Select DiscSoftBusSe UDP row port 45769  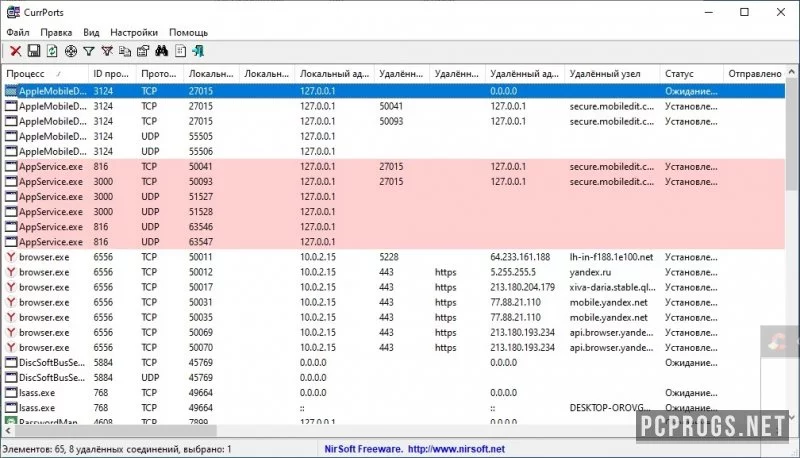394,377
